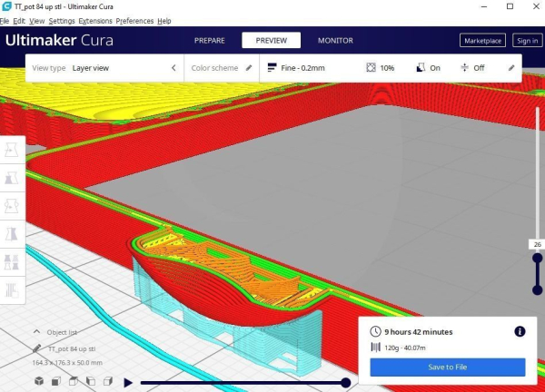Click the print info icon beside time
The width and height of the screenshot is (545, 392).
(x=520, y=331)
